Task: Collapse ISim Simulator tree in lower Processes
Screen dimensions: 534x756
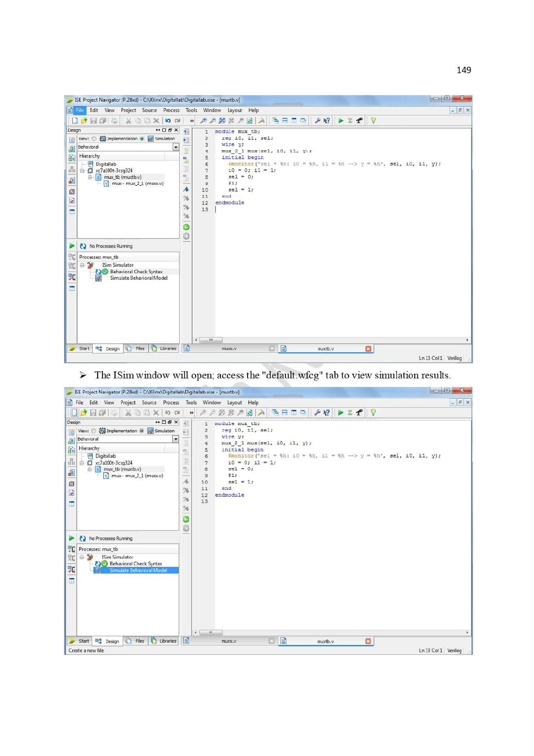Action: [82, 557]
